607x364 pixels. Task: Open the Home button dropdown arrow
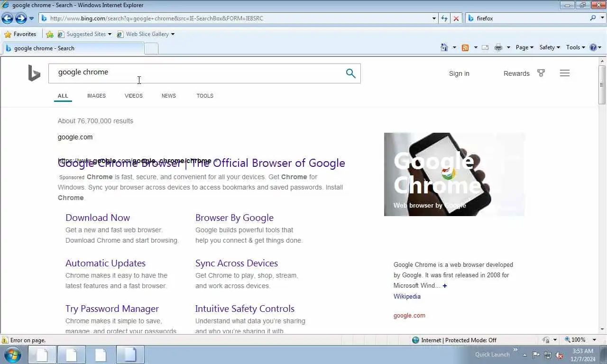(x=454, y=47)
